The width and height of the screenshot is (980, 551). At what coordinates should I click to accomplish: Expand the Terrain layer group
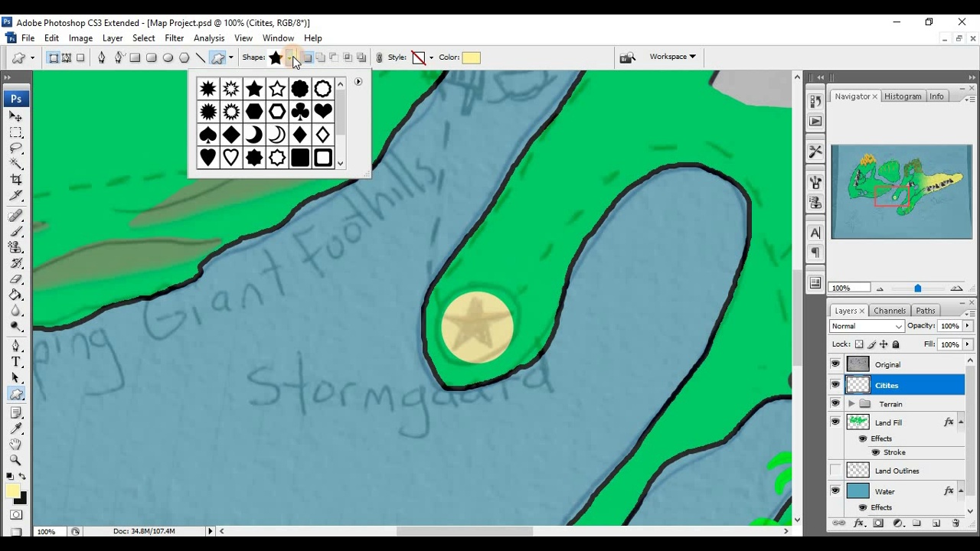pos(851,404)
